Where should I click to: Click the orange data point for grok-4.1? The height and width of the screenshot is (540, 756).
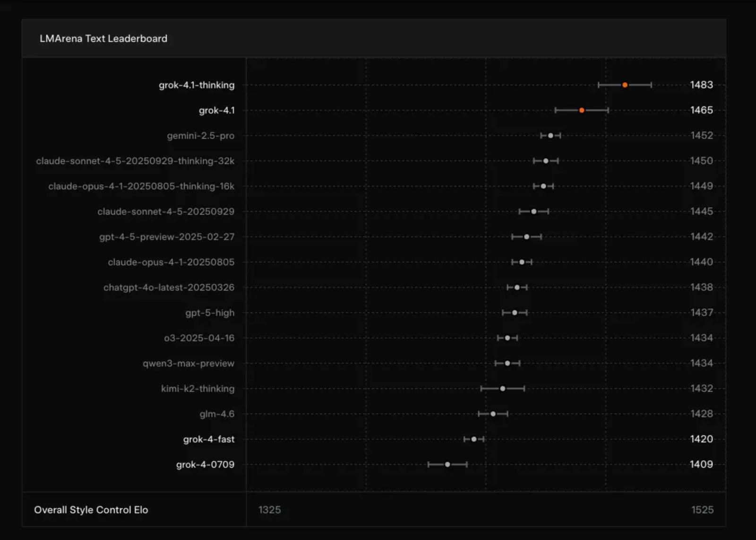pyautogui.click(x=582, y=110)
